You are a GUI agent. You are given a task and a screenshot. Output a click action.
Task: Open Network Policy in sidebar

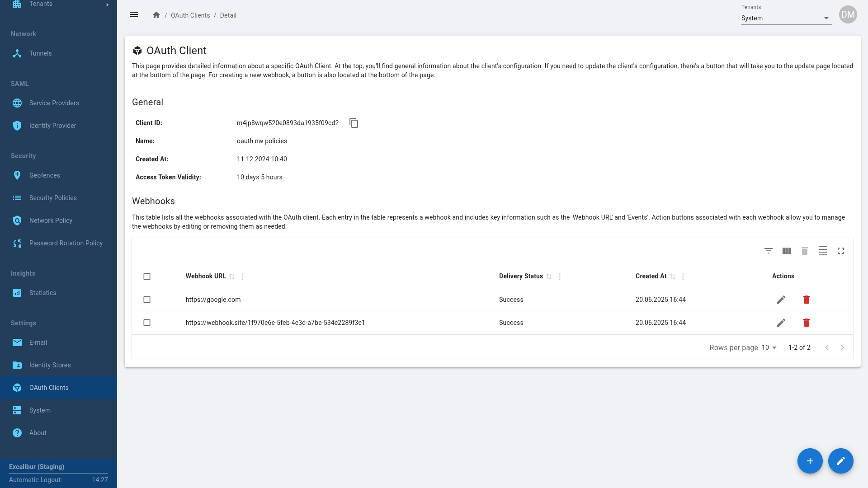(51, 221)
